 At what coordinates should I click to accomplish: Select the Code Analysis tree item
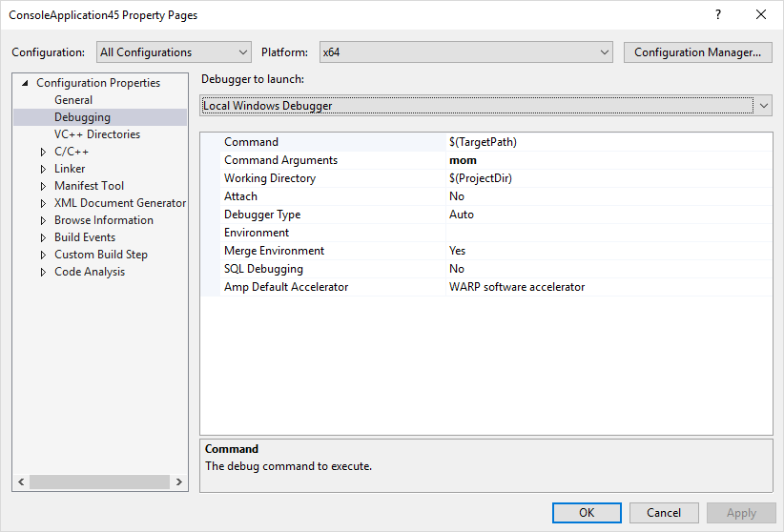pos(90,272)
